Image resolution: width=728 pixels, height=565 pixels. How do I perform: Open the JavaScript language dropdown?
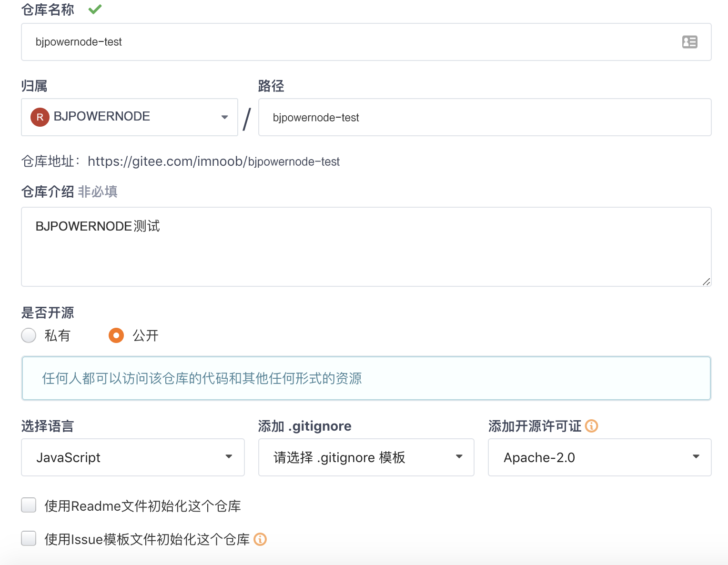132,457
